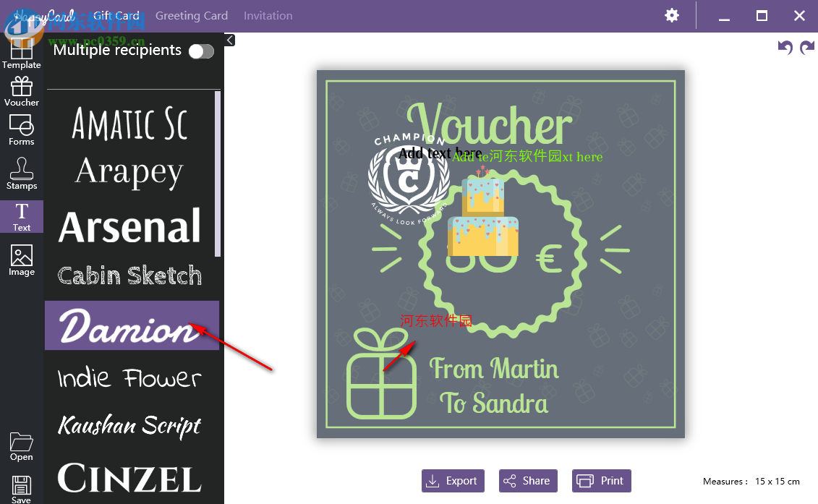Open the Image tool

22,260
